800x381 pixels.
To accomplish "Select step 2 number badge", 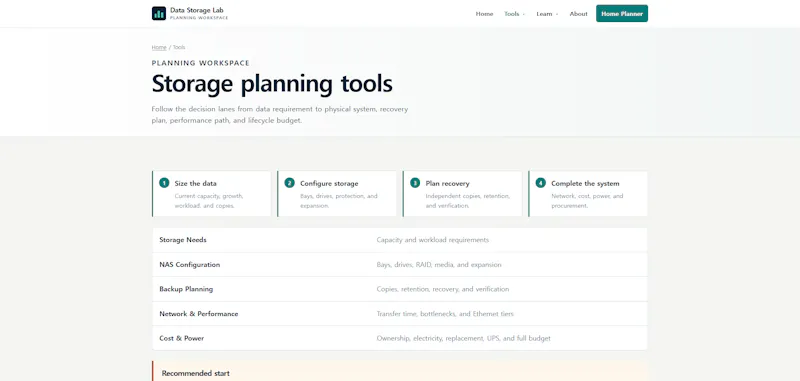I will pyautogui.click(x=290, y=183).
